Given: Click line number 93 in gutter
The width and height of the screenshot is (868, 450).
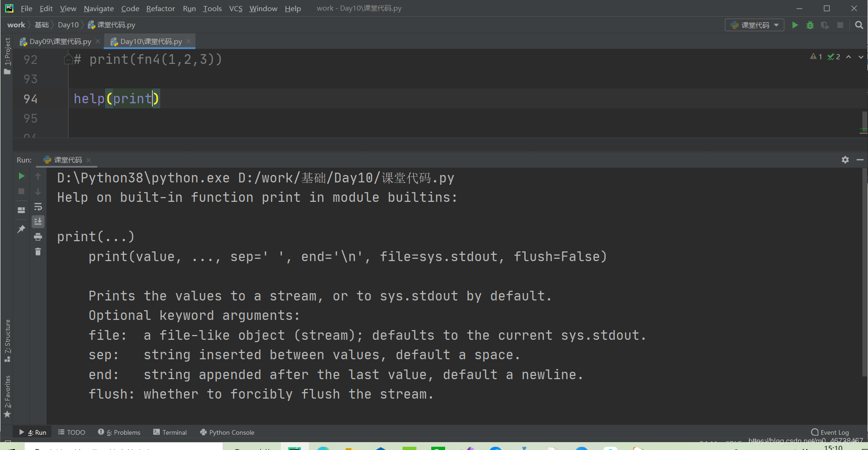Looking at the screenshot, I should (31, 79).
